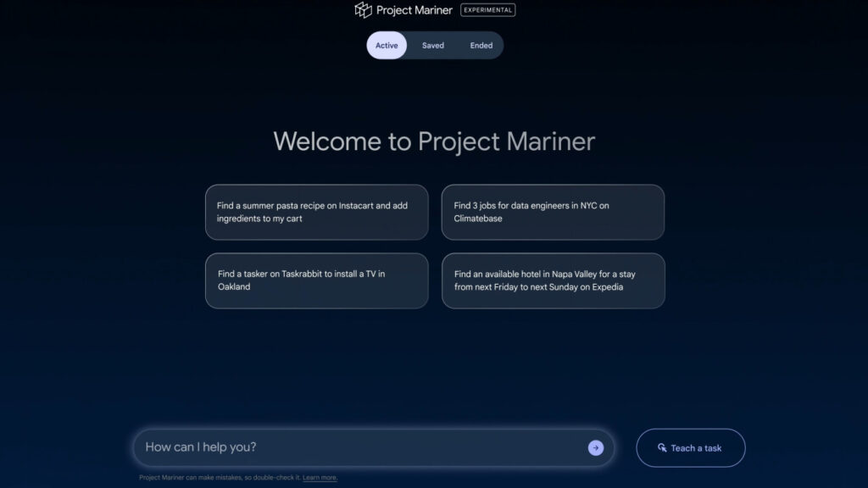Open the Learn more link
This screenshot has height=488, width=868.
[x=320, y=478]
